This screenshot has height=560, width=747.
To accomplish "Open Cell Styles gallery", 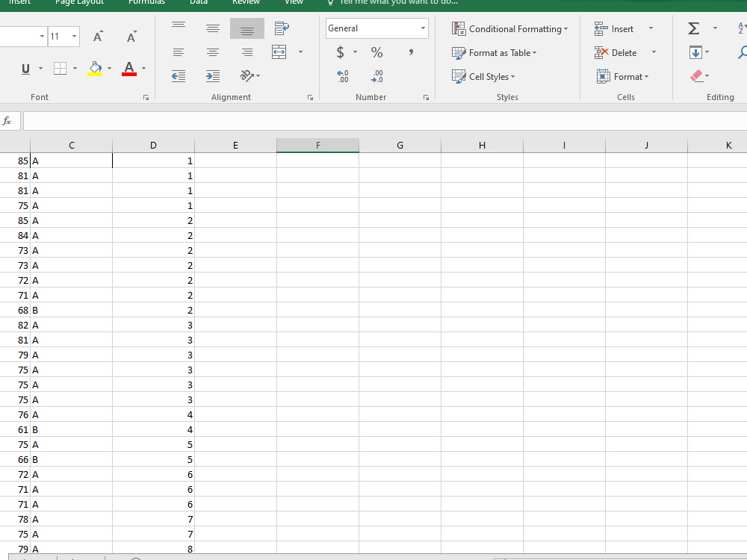I will 483,76.
